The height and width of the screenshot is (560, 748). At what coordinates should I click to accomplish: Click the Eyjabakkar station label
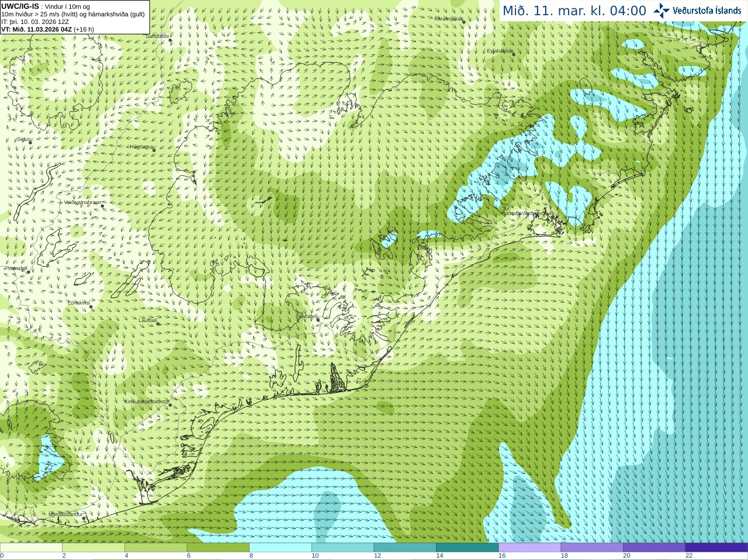[x=500, y=51]
